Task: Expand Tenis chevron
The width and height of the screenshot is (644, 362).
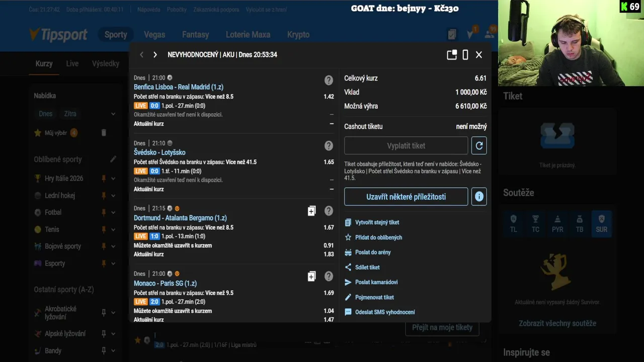Action: point(113,230)
